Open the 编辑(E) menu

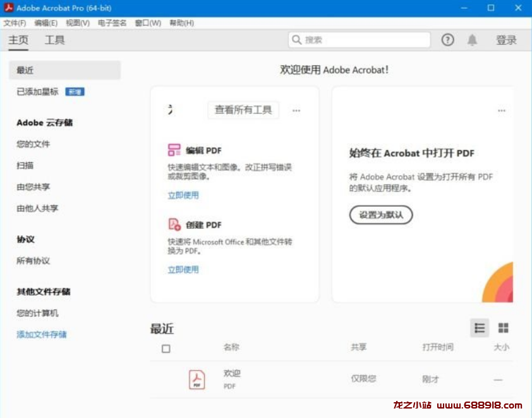45,23
